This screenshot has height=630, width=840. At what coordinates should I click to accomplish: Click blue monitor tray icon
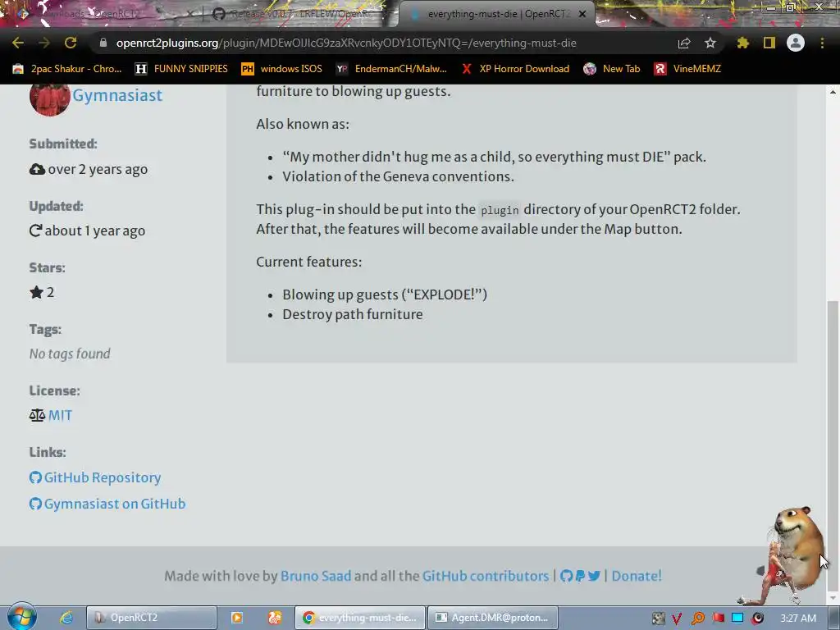pyautogui.click(x=737, y=619)
